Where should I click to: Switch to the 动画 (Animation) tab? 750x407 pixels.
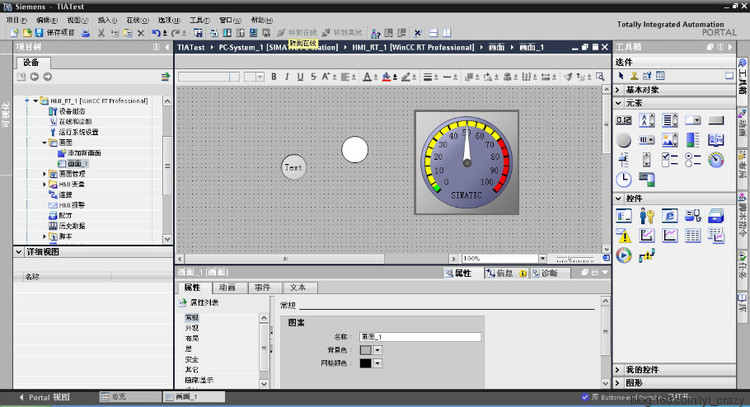(x=227, y=287)
